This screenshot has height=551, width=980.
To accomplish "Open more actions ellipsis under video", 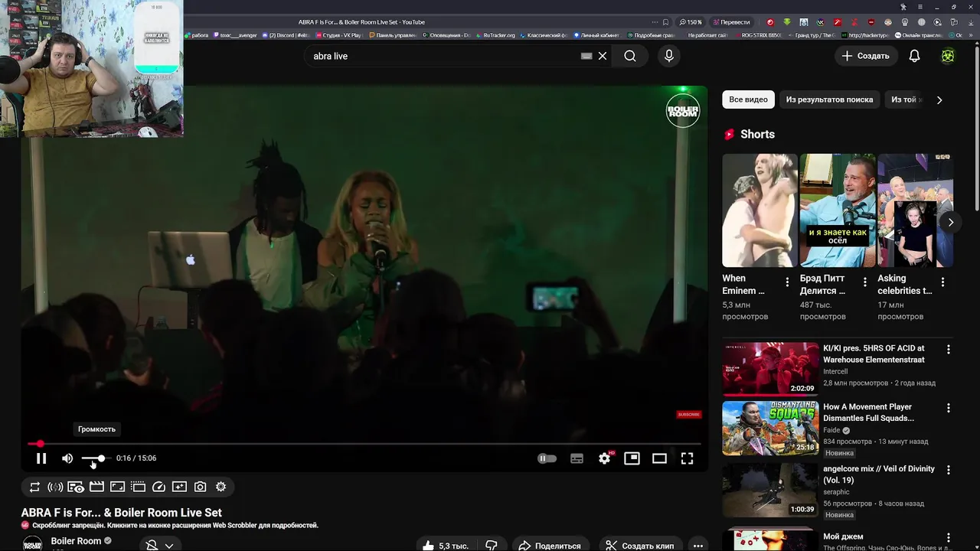I will 697,546.
